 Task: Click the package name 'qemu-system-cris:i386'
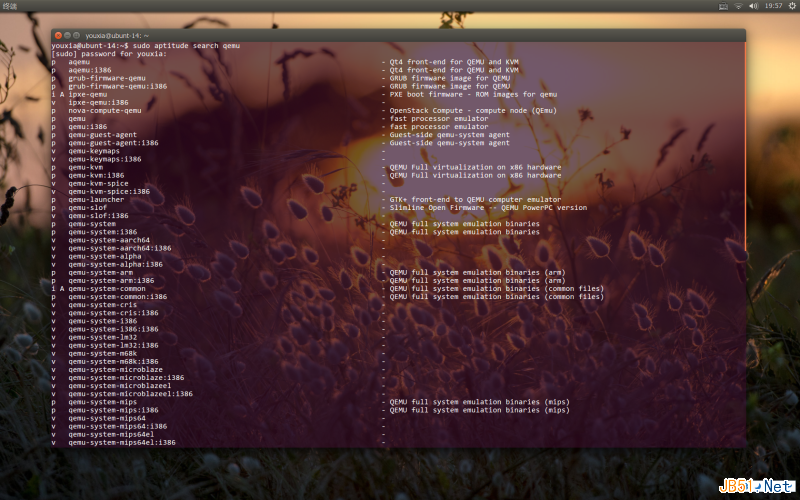pos(113,313)
